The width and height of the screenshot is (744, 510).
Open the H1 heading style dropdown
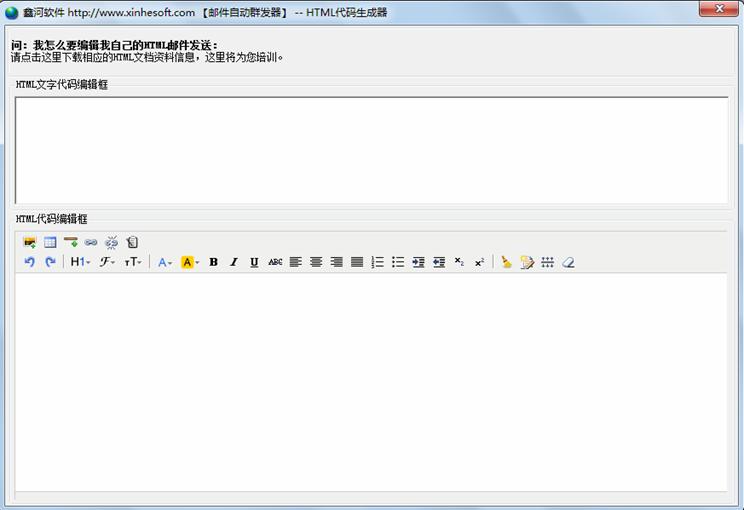click(80, 262)
